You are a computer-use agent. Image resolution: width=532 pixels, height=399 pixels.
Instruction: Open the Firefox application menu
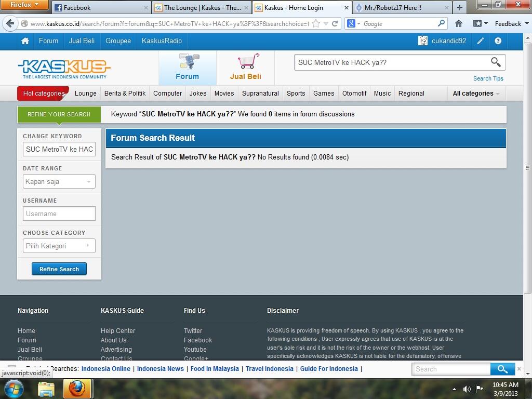24,5
